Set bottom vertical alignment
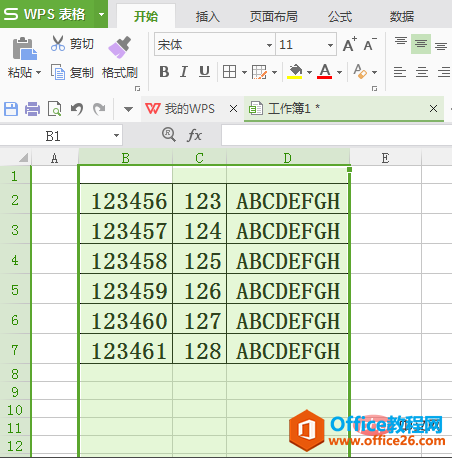452x458 pixels. (441, 46)
